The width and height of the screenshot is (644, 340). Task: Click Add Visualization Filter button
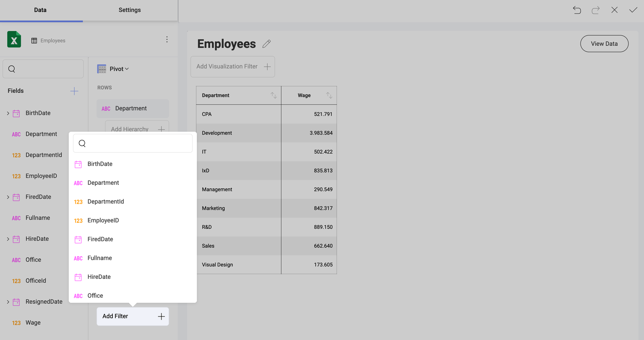233,67
